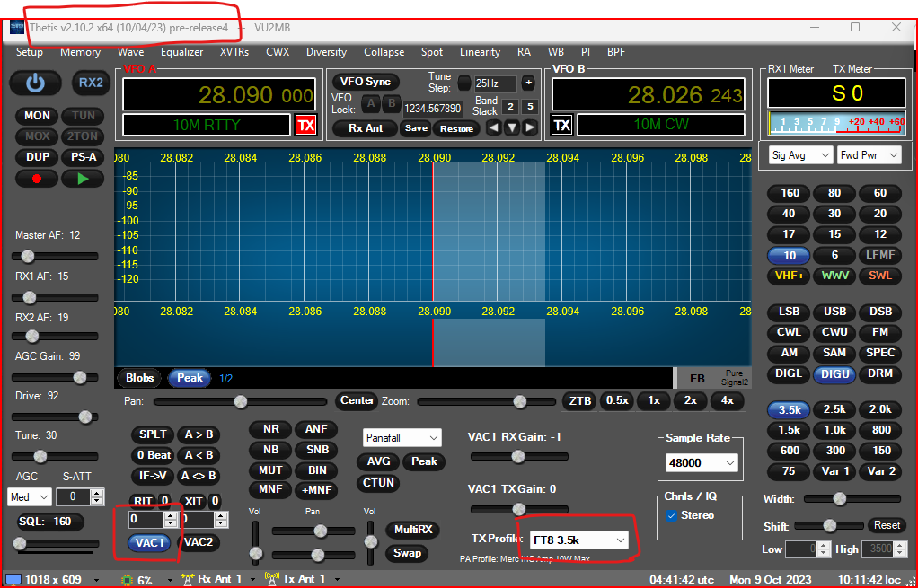Enable the MON monitor toggle
Screen dimensions: 918x588
click(x=37, y=116)
